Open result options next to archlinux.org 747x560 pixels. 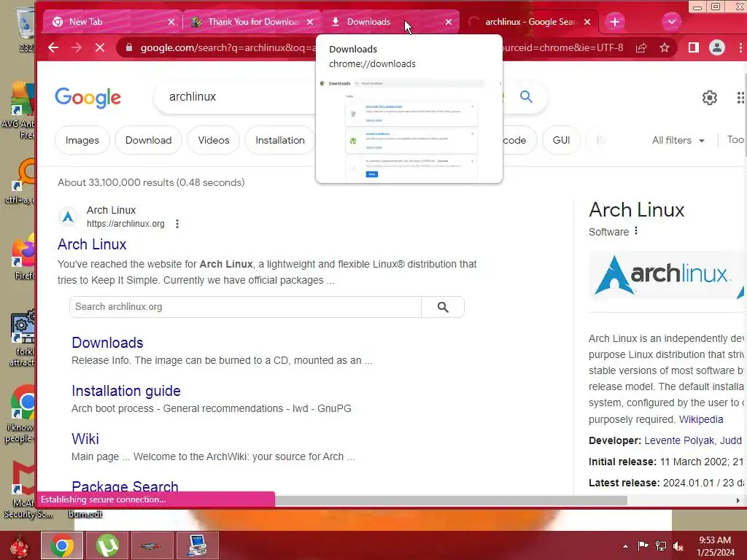[177, 224]
